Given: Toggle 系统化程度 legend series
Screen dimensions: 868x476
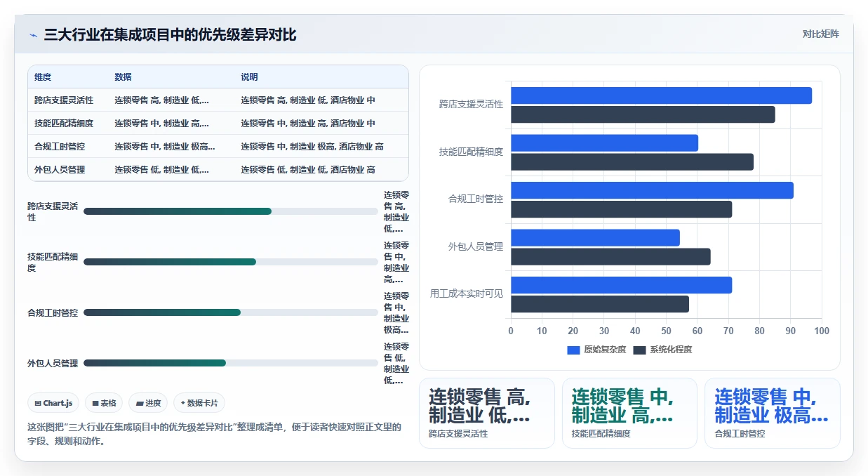Looking at the screenshot, I should point(662,350).
